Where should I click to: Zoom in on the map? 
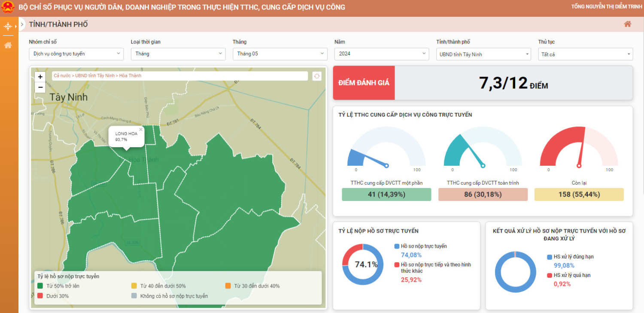(x=40, y=77)
